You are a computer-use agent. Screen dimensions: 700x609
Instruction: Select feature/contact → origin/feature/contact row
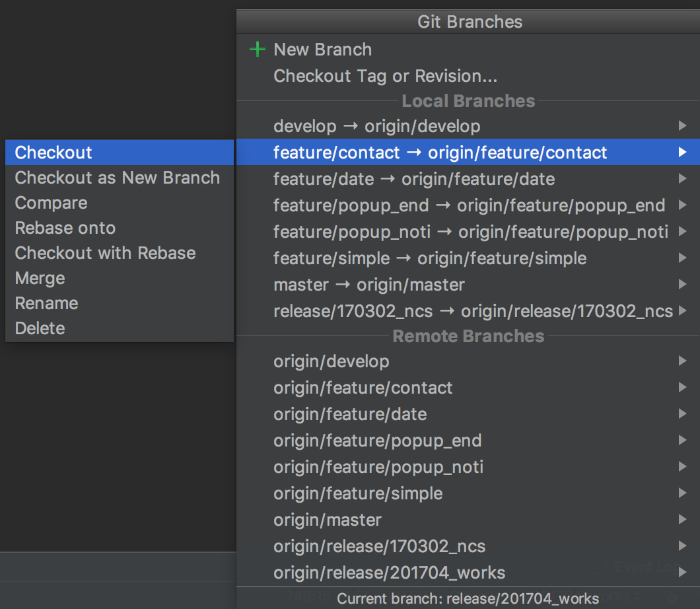click(x=468, y=152)
